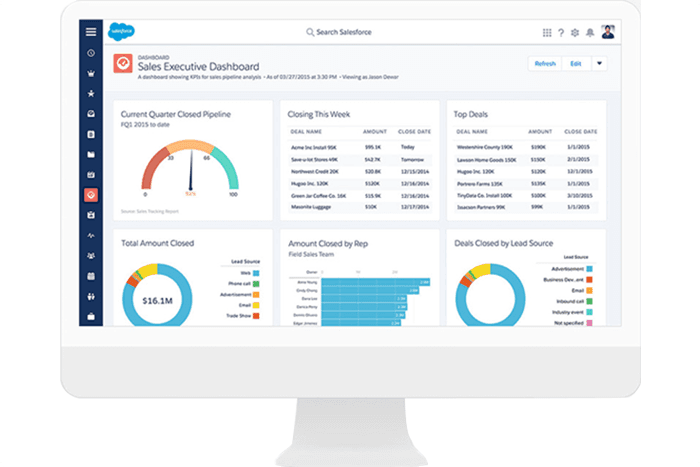Click the pipeline gauge chart

coord(190,167)
